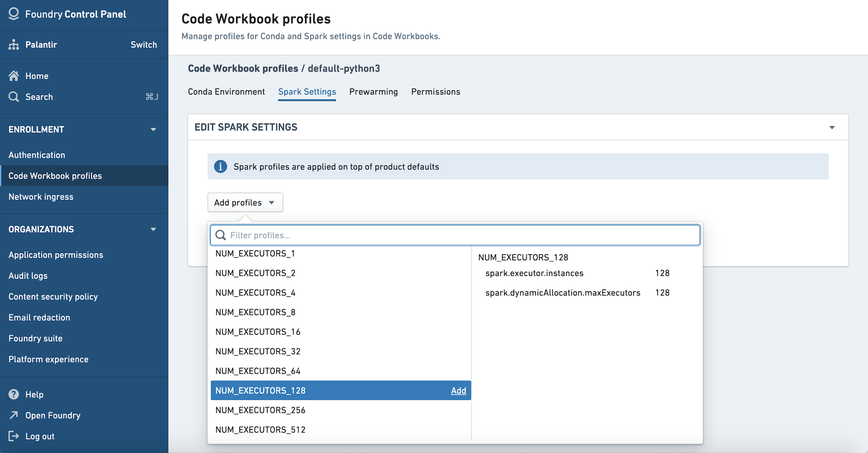Click the Help question mark icon

click(14, 394)
